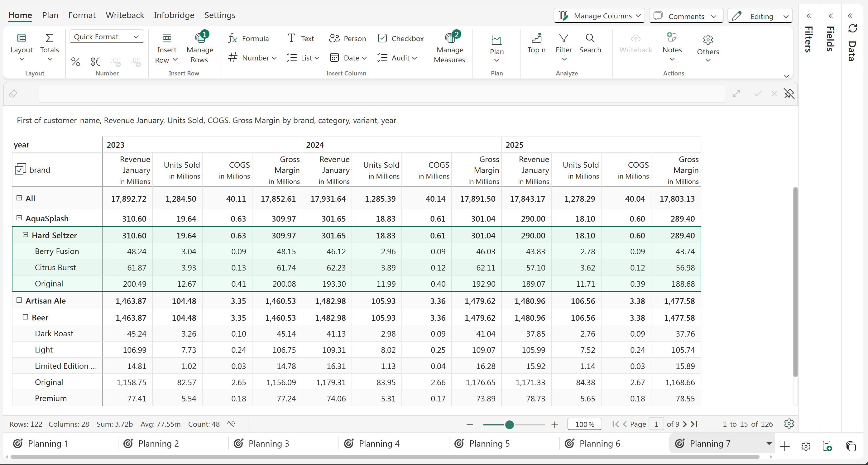Collapse the Artisan Ale brand row
The width and height of the screenshot is (868, 465).
pyautogui.click(x=19, y=300)
